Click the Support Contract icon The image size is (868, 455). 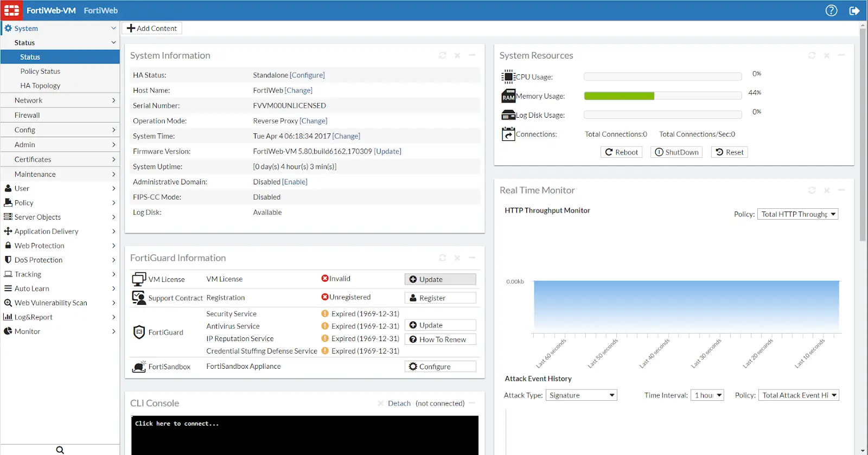139,298
